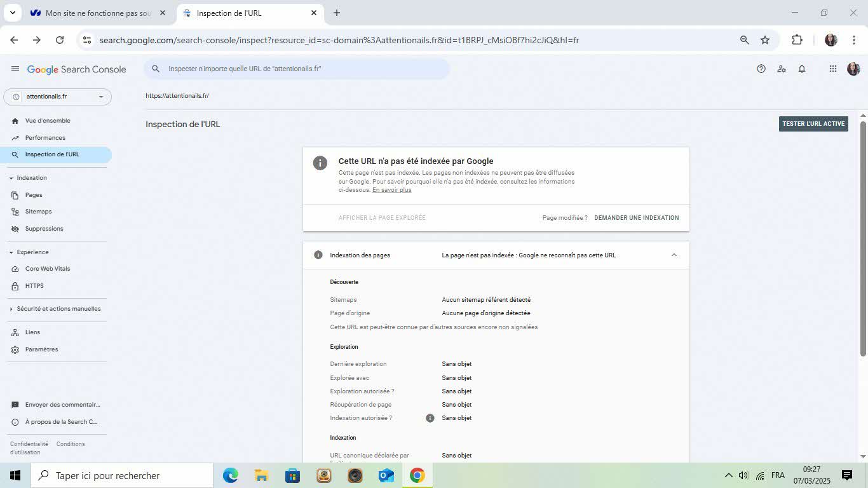868x488 pixels.
Task: Open Microsoft Store from the taskbar
Action: (x=293, y=475)
